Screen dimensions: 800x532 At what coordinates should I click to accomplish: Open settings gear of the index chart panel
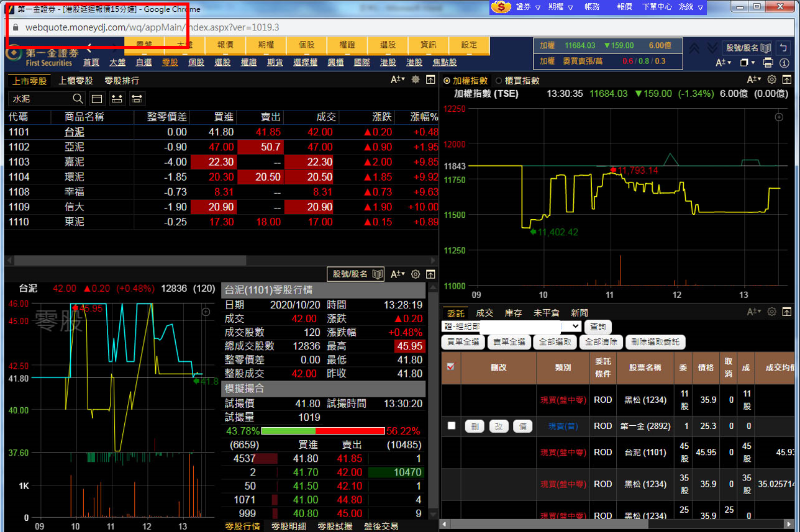772,80
